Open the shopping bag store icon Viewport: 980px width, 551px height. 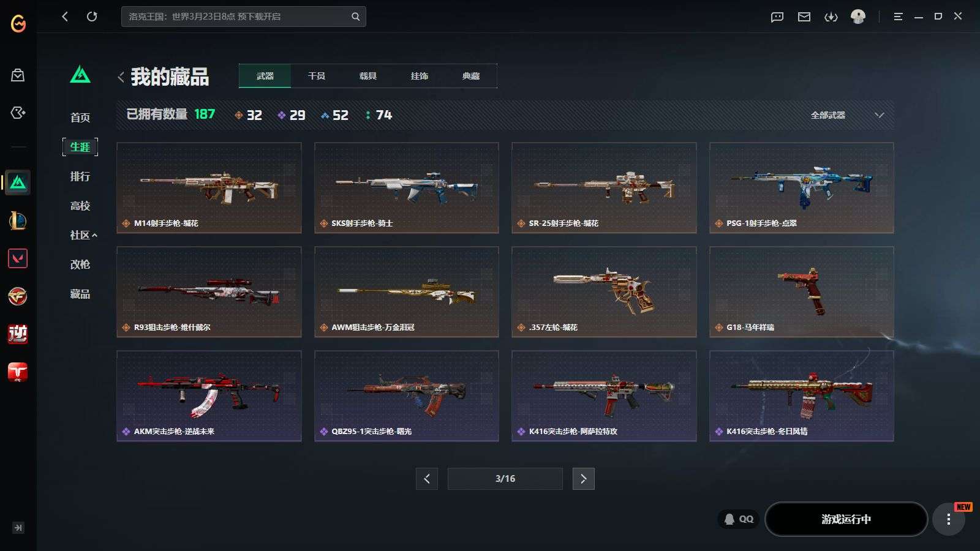coord(18,75)
